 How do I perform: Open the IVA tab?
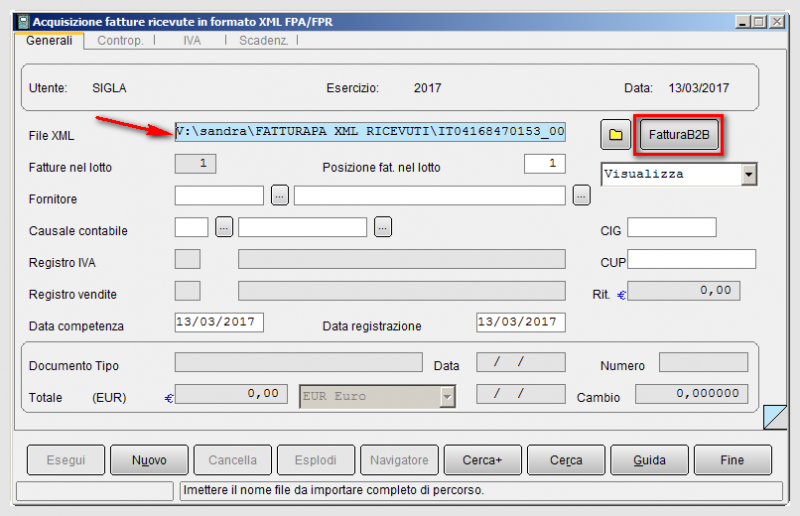pos(192,40)
